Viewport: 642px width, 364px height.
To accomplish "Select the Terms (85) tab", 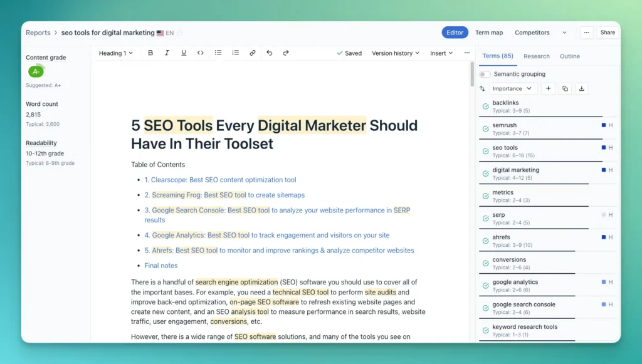I will point(497,56).
